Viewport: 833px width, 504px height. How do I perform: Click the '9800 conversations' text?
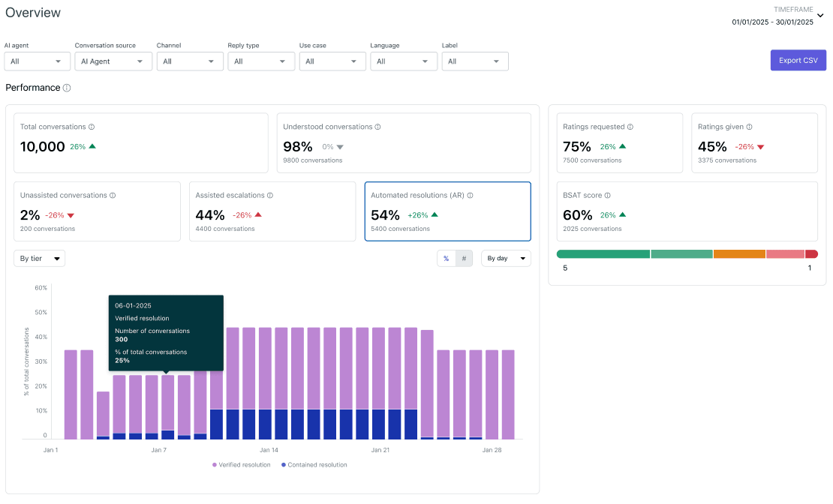point(313,160)
